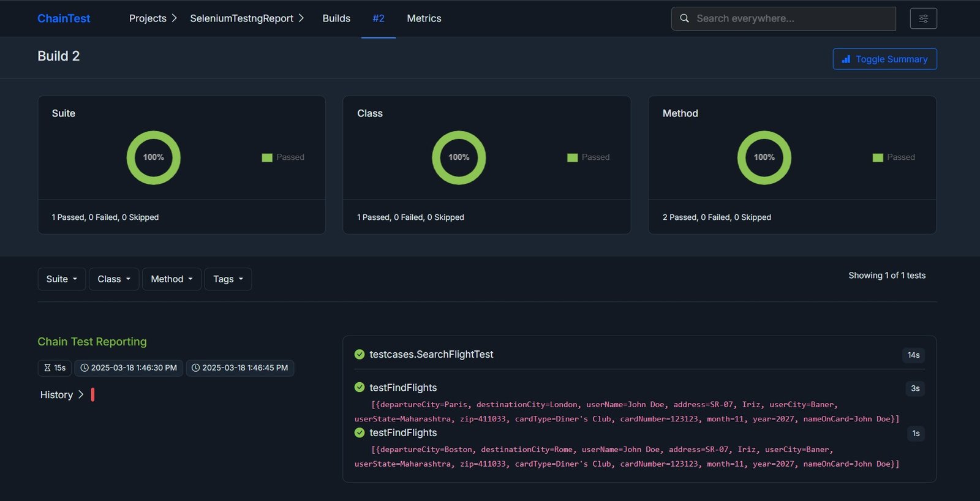Open the Metrics nav item
This screenshot has height=501, width=980.
(424, 18)
